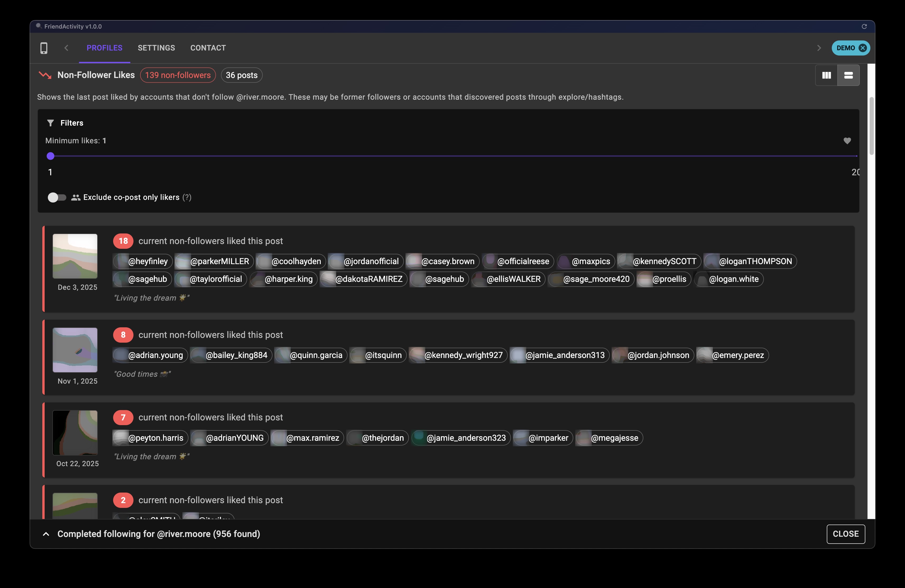The height and width of the screenshot is (588, 905).
Task: Click the people icon next to exclude likers option
Action: (76, 197)
